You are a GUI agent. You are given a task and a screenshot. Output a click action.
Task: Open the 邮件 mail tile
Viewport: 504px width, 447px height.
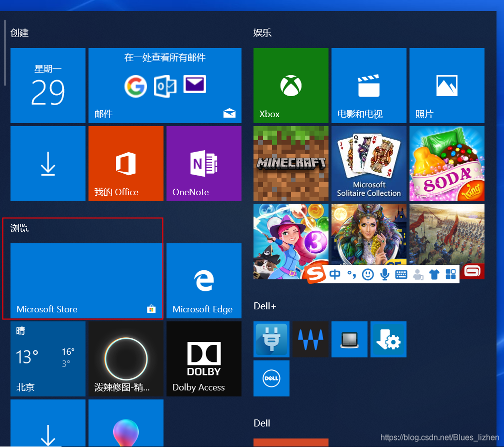165,85
